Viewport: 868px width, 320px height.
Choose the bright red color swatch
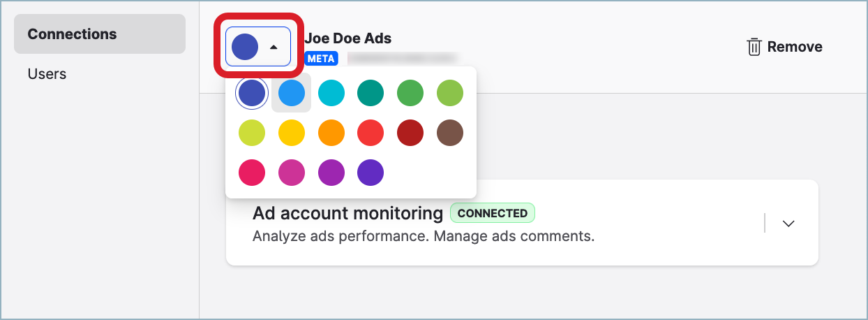click(x=371, y=133)
